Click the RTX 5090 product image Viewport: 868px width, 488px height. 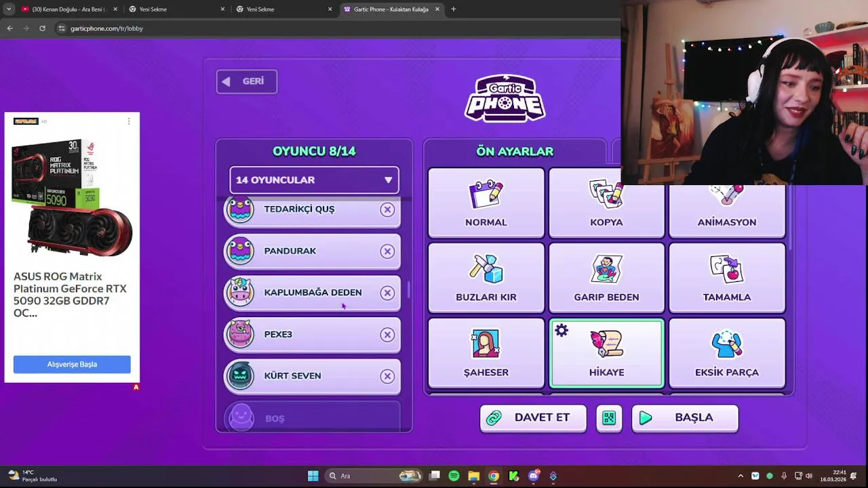72,197
